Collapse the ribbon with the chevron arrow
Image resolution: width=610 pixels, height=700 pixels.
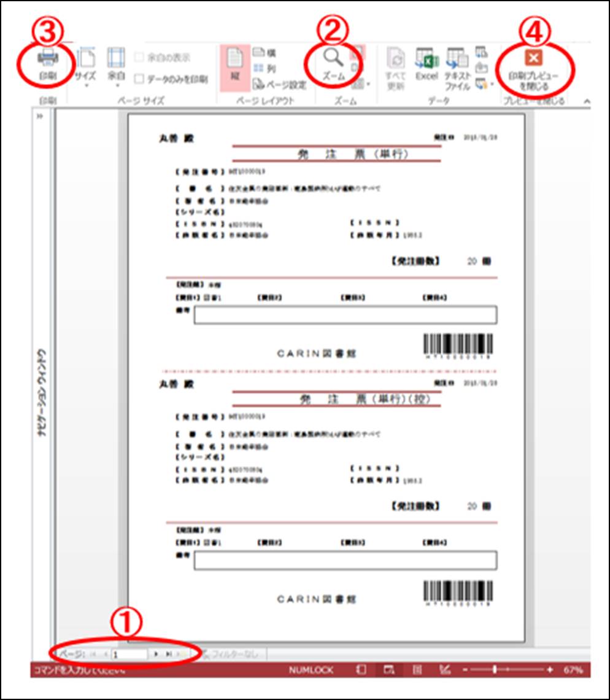[x=585, y=101]
